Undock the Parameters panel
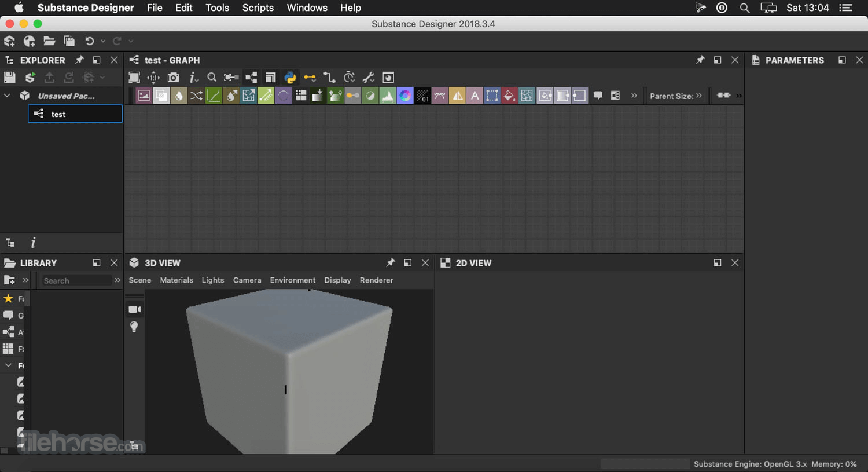This screenshot has width=868, height=472. (x=842, y=60)
